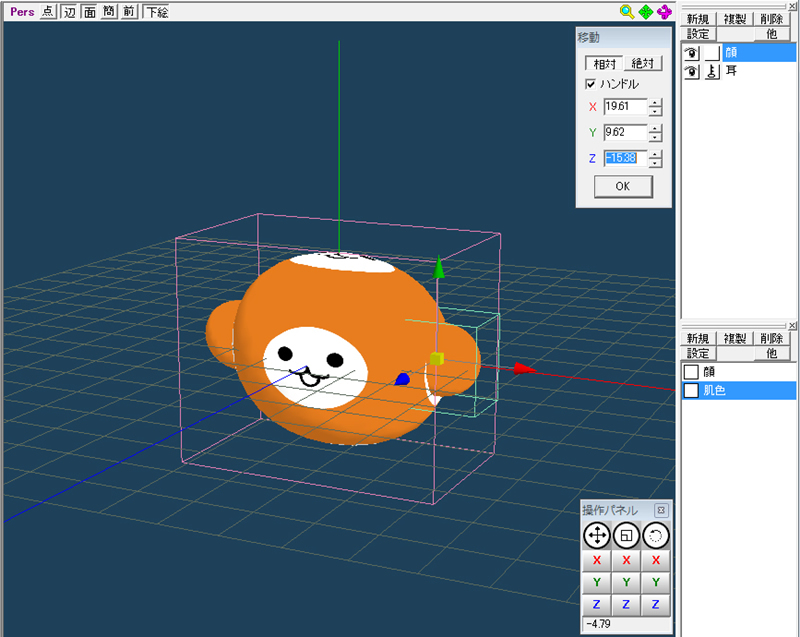Click the Z value field in 移動 panel
Image resolution: width=800 pixels, height=637 pixels.
(625, 158)
